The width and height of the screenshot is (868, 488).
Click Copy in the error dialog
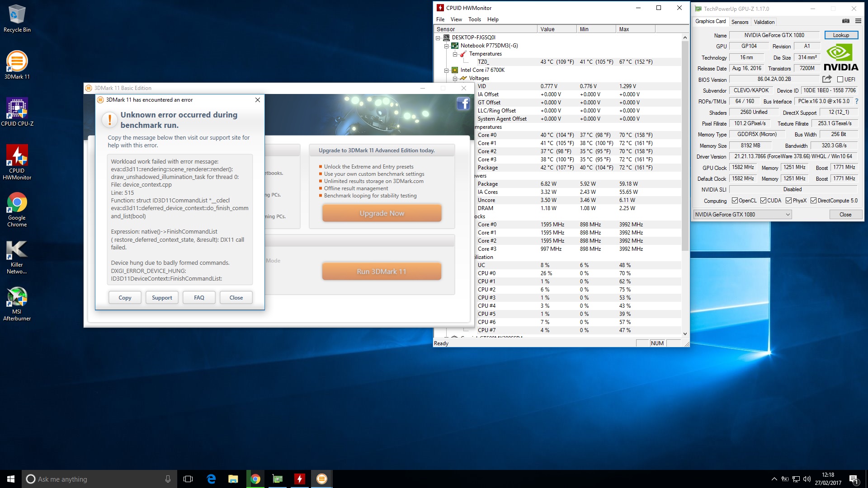click(x=125, y=298)
